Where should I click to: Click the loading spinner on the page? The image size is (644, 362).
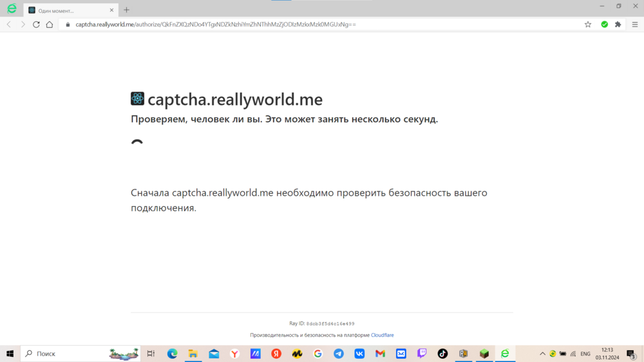pos(137,143)
